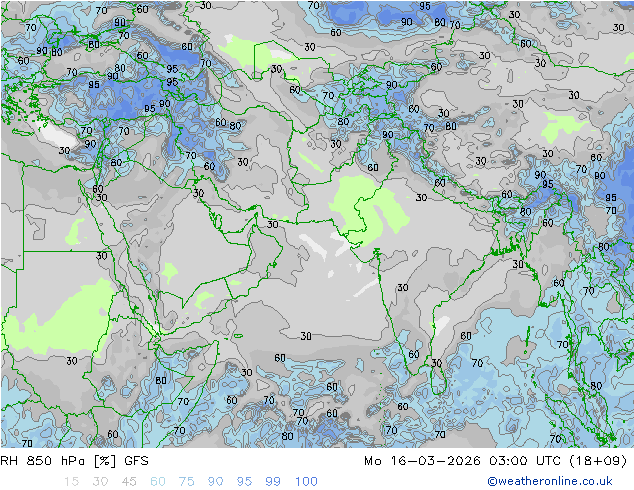
Task: Select legend value 15 in the color scale
Action: (71, 482)
